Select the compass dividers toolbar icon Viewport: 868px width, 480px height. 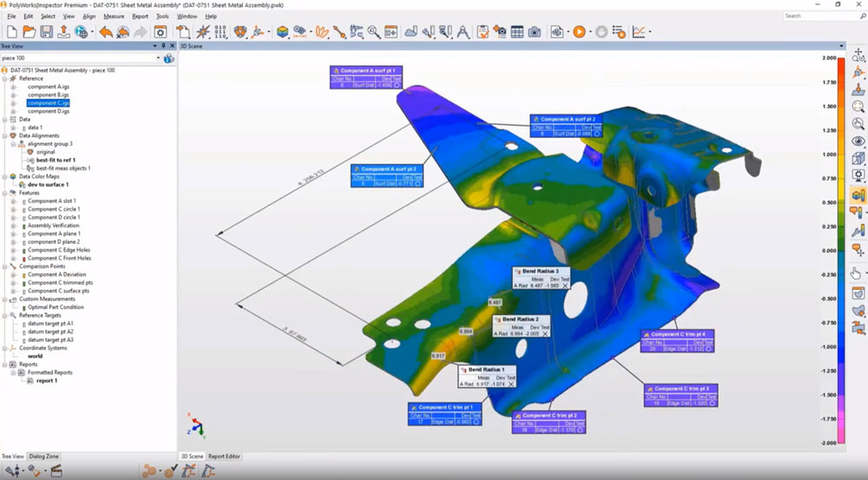click(463, 32)
